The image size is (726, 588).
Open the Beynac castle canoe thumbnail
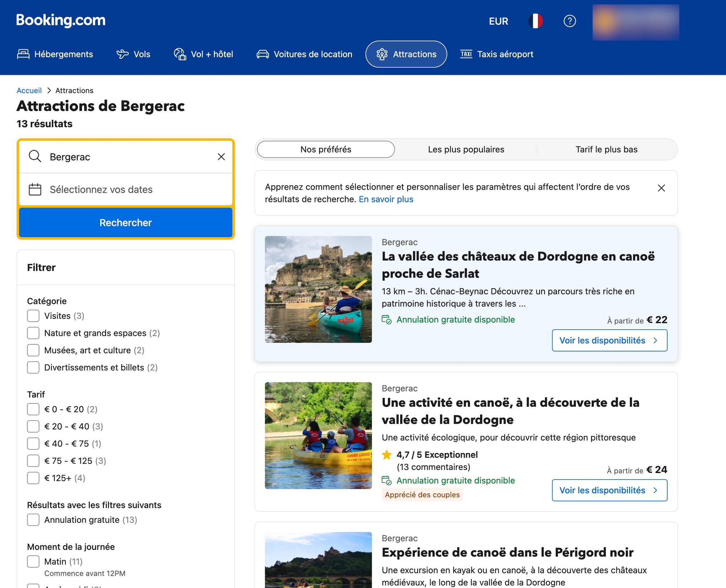pyautogui.click(x=318, y=289)
